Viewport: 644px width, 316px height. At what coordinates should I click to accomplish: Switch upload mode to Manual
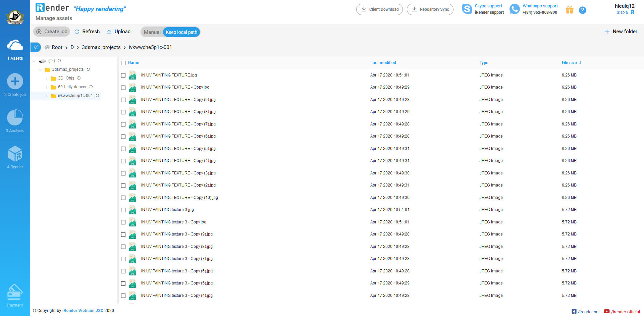pos(152,32)
